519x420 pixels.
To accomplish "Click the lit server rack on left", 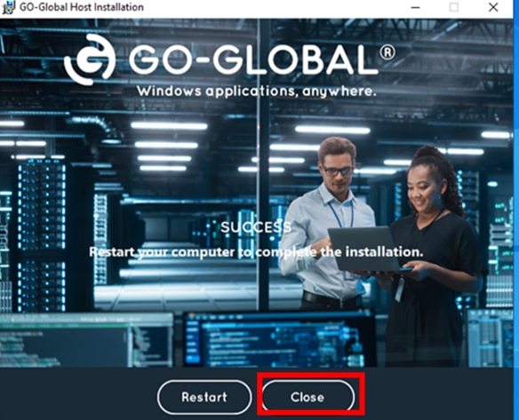I will pos(42,234).
